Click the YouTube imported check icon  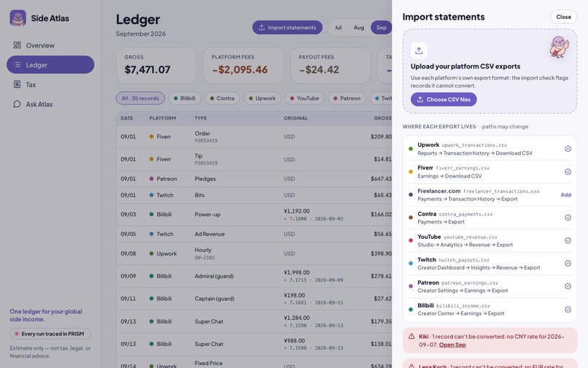pos(568,240)
